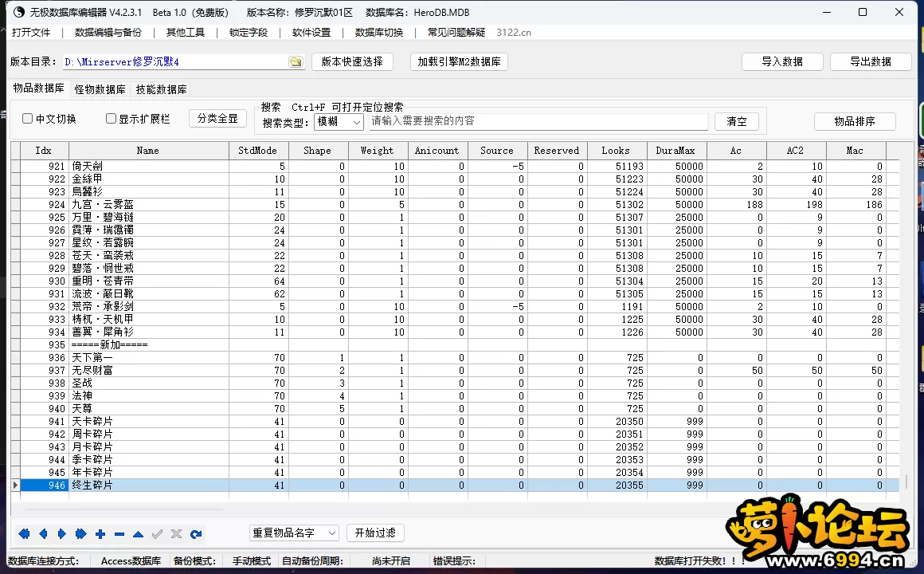This screenshot has height=574, width=924.
Task: Select the 无尽财富 name cell
Action: coord(148,371)
